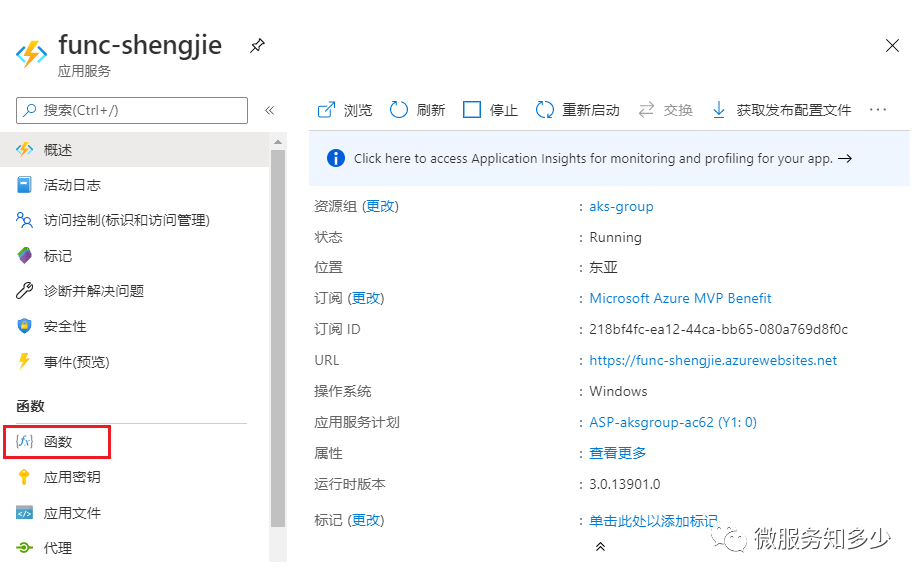The width and height of the screenshot is (921, 579).
Task: Open ASP-aksgroup-ac62 (Y1: 0) plan link
Action: click(673, 422)
